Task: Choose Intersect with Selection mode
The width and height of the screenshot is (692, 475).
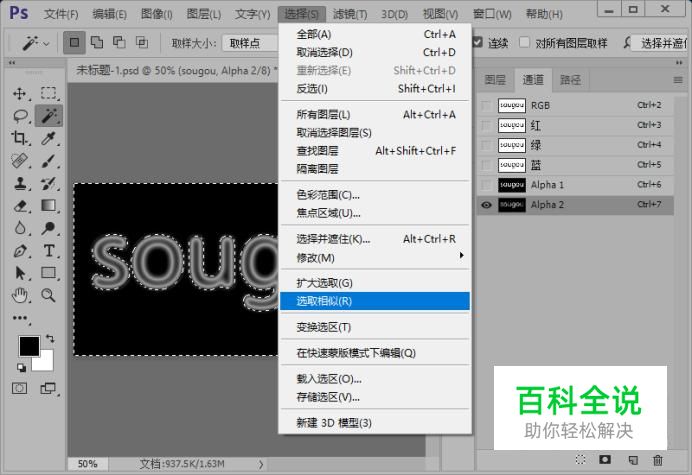Action: tap(142, 42)
